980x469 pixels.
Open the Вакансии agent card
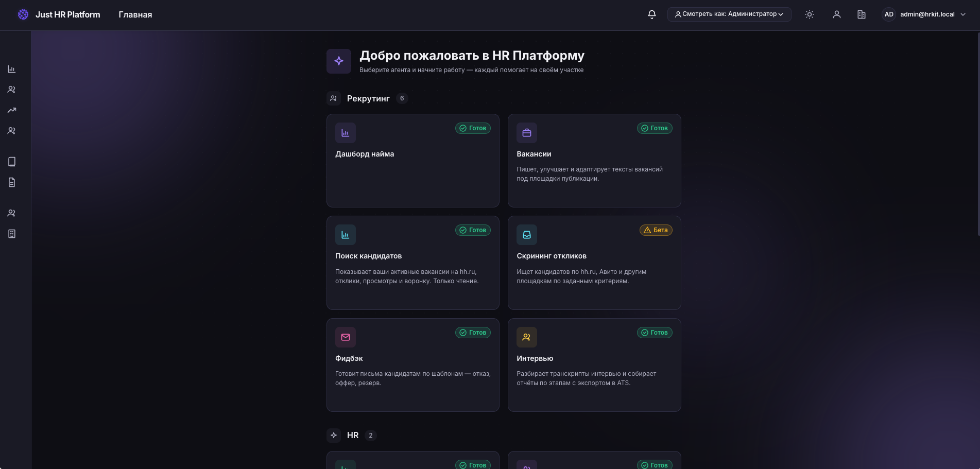(x=594, y=161)
